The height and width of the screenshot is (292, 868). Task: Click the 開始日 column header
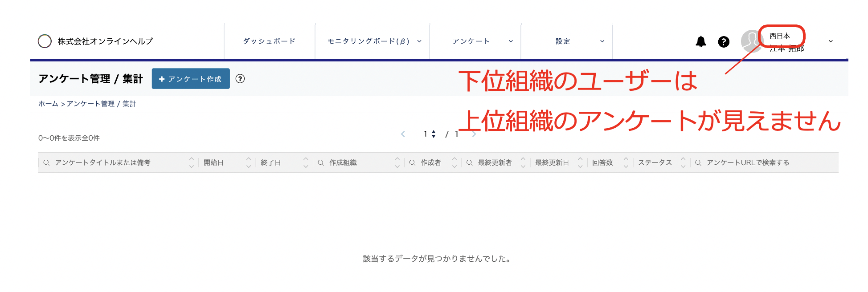point(214,163)
